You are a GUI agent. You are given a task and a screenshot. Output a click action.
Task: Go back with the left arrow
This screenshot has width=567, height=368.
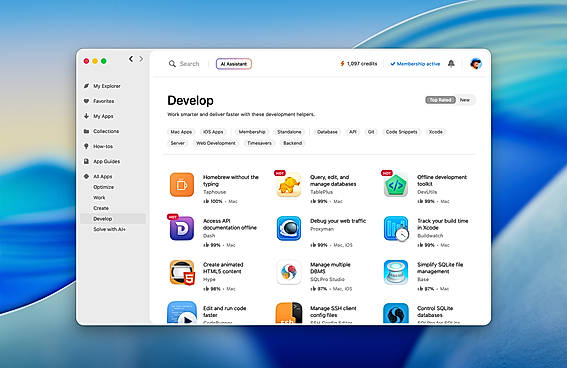pos(131,59)
